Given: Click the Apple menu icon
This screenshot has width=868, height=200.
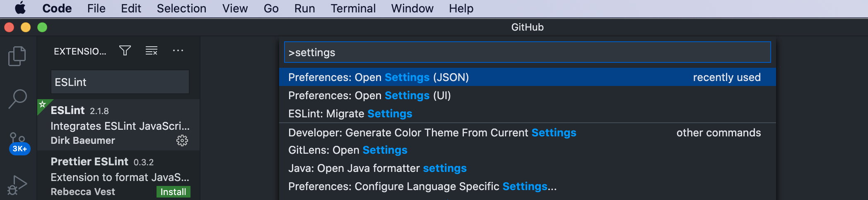Looking at the screenshot, I should [20, 8].
